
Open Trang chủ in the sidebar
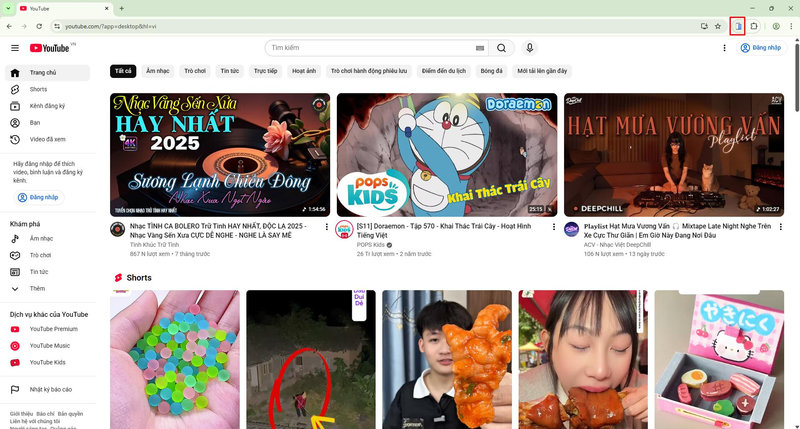tap(47, 73)
